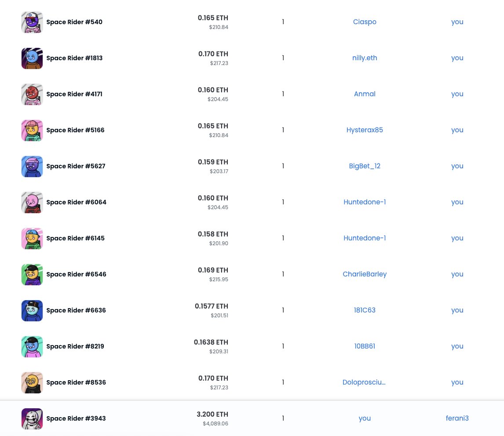504x436 pixels.
Task: Select quantity 1 in Space Rider #3943 row
Action: [x=283, y=418]
